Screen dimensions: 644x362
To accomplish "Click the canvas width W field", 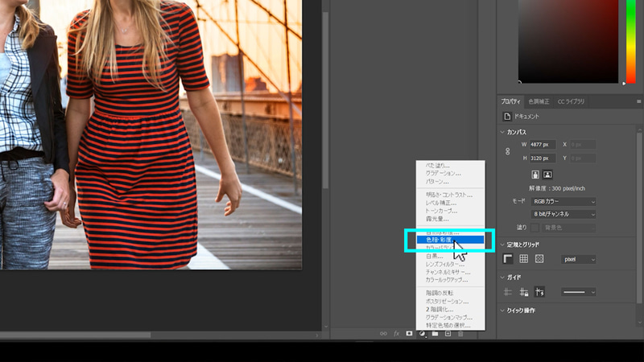I will click(x=543, y=145).
